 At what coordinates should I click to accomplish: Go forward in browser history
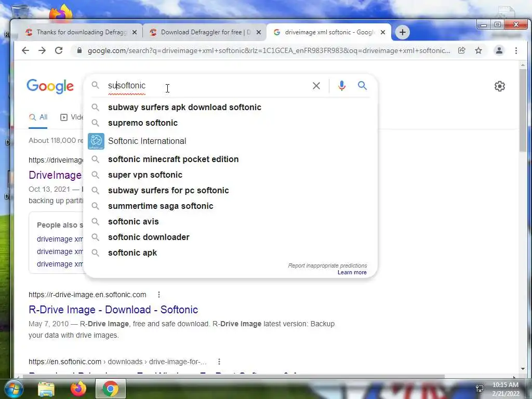tap(42, 50)
